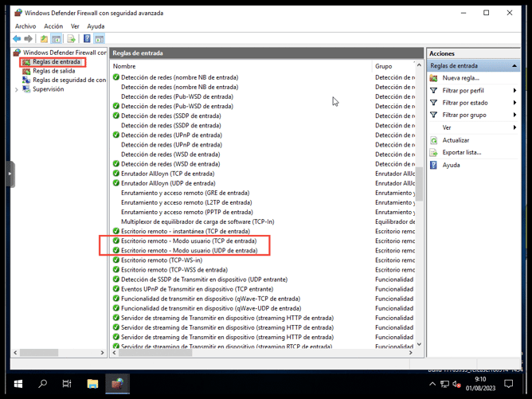Click Ayuda in the Acciones pane
Viewport: 532px width, 399px height.
(451, 165)
